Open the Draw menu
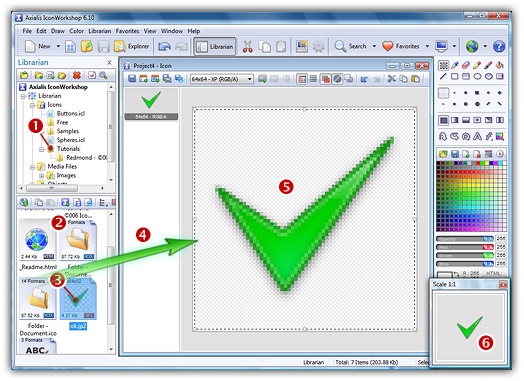524x381 pixels. (58, 31)
